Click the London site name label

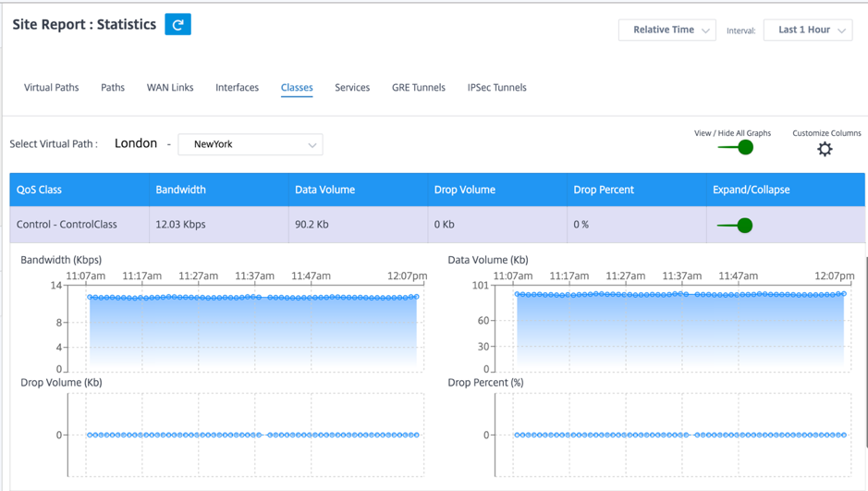click(136, 143)
